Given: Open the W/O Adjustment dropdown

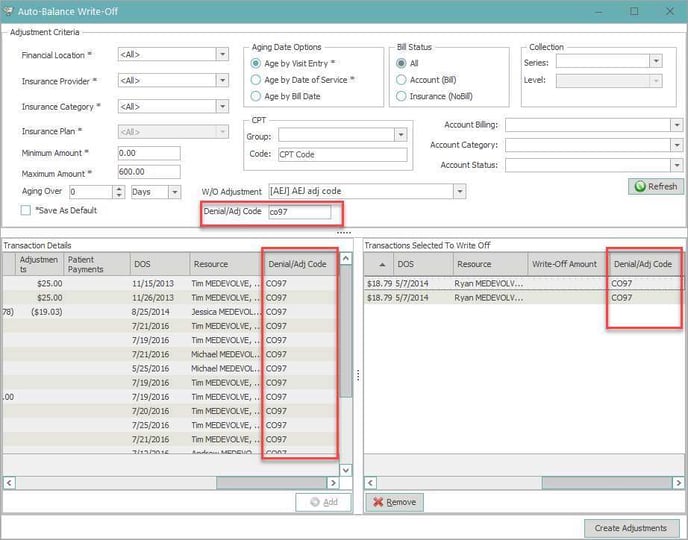Looking at the screenshot, I should [x=460, y=190].
